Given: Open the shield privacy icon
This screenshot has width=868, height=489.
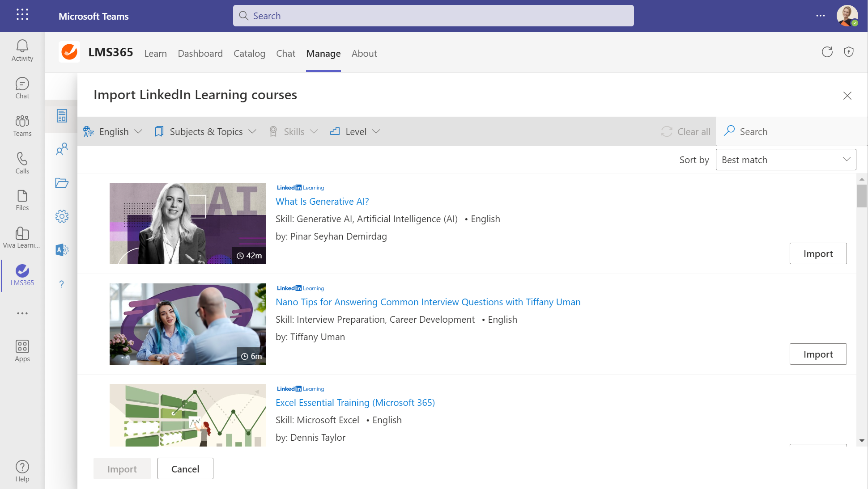Looking at the screenshot, I should click(848, 52).
